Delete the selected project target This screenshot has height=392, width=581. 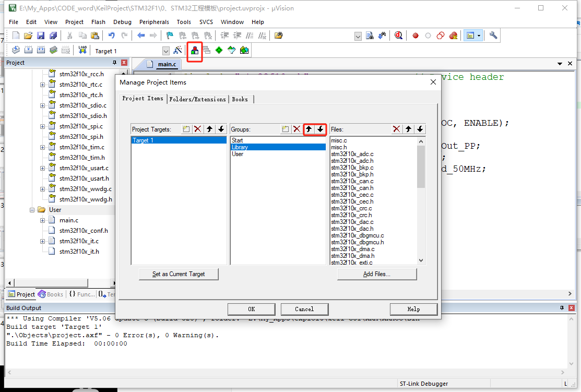click(198, 129)
